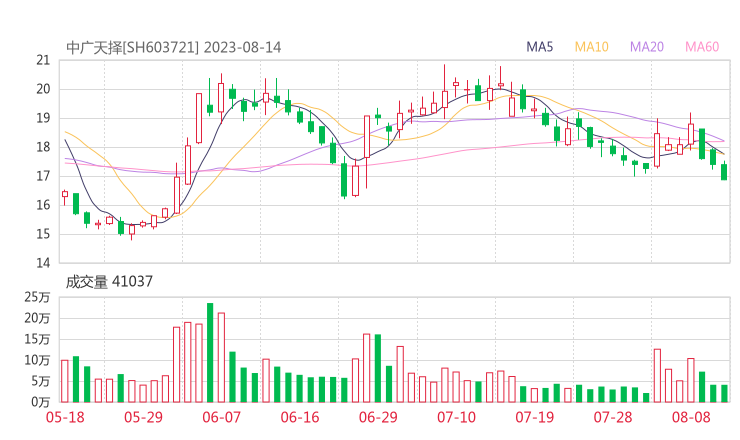
Task: Click the 07-19 date label
Action: click(534, 417)
